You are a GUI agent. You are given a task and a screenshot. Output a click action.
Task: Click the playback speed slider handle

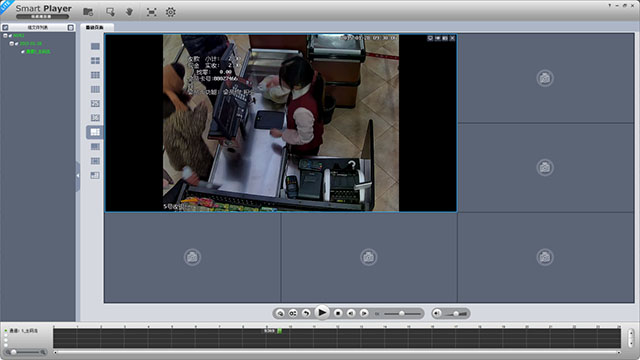(402, 313)
